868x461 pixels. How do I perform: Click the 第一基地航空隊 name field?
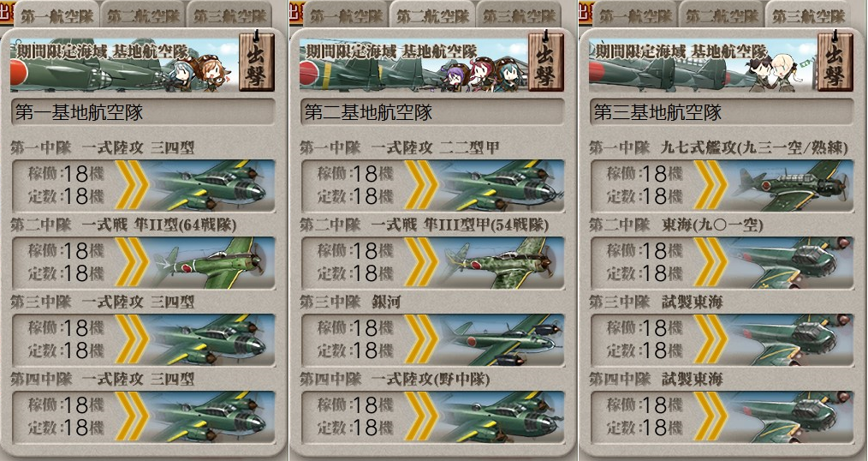click(143, 112)
